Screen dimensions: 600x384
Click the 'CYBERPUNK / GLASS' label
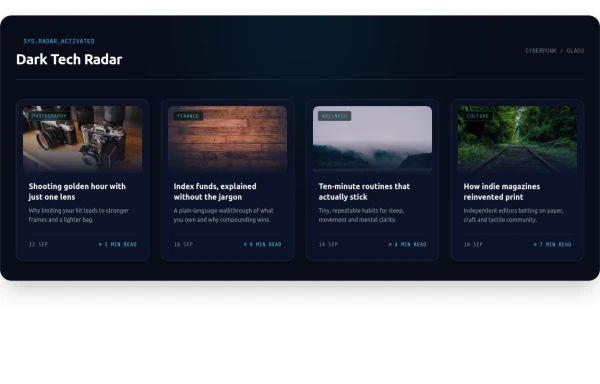[x=554, y=50]
